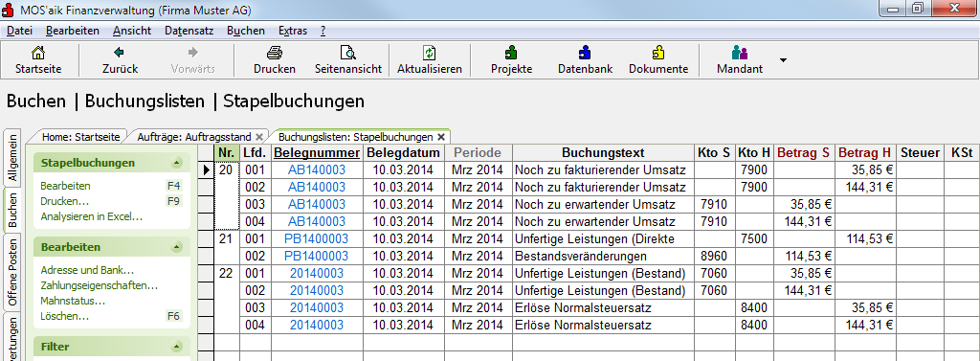Open Datenbank blue puzzle icon

coord(585,53)
